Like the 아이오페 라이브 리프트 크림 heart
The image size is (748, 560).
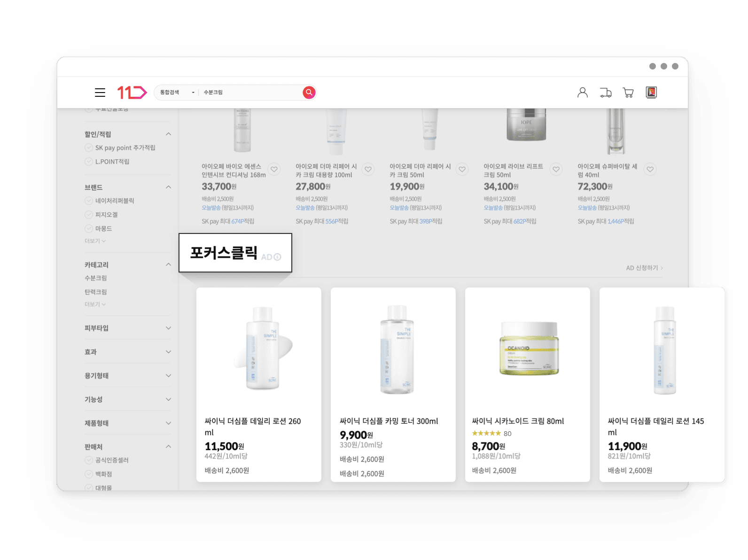click(x=556, y=169)
